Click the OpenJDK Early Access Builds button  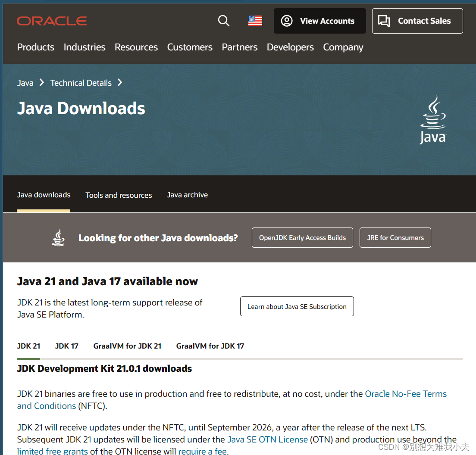point(302,237)
